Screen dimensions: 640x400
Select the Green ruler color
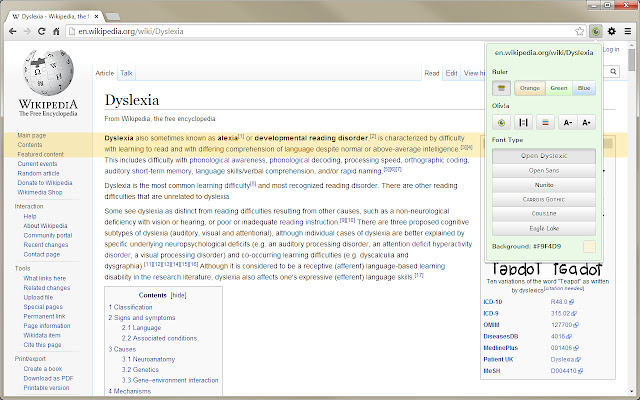click(x=559, y=88)
